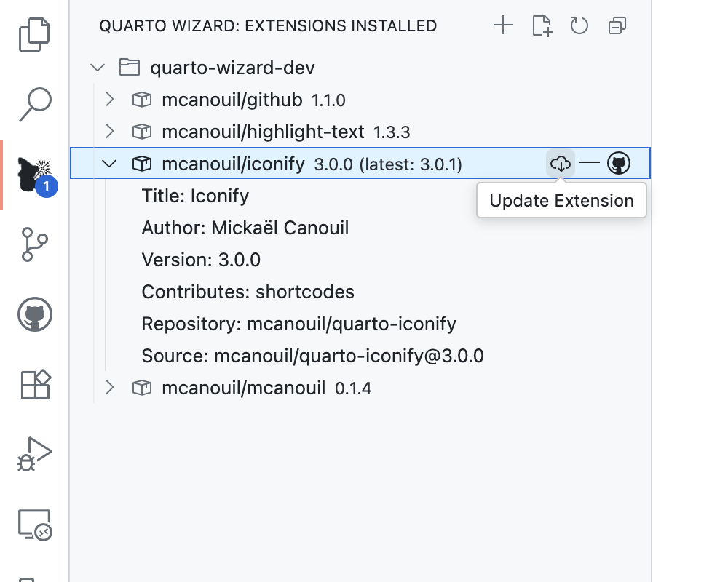The image size is (728, 582).
Task: Open the Remote Explorer view
Action: coord(35,522)
